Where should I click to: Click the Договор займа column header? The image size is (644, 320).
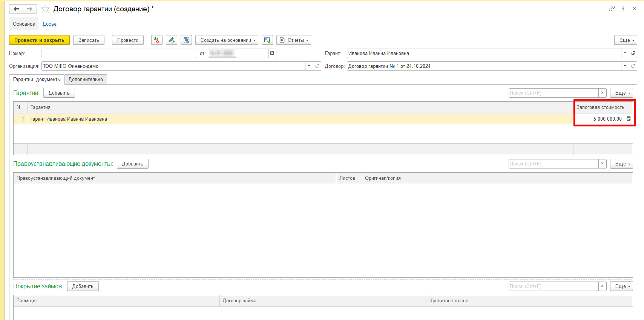[323, 301]
